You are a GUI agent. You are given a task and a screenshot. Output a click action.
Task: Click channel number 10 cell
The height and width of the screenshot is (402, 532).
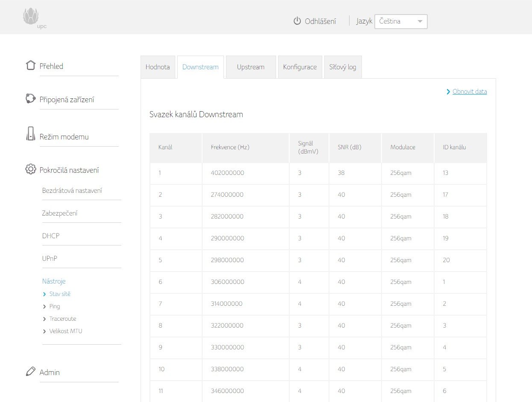176,369
